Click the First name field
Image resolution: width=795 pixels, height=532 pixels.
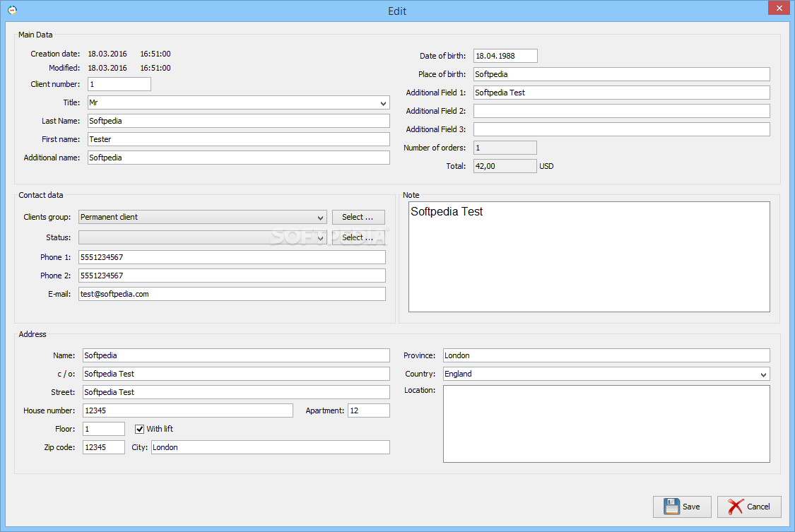239,139
